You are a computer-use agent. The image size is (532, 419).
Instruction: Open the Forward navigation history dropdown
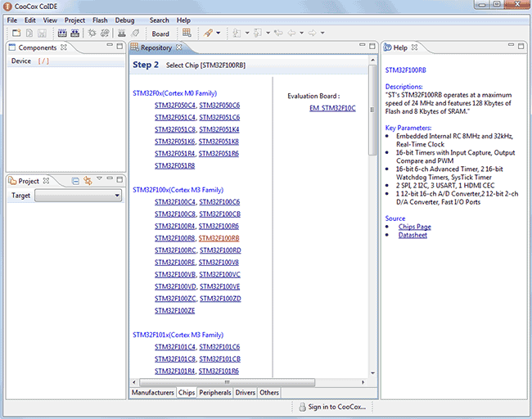tap(322, 33)
